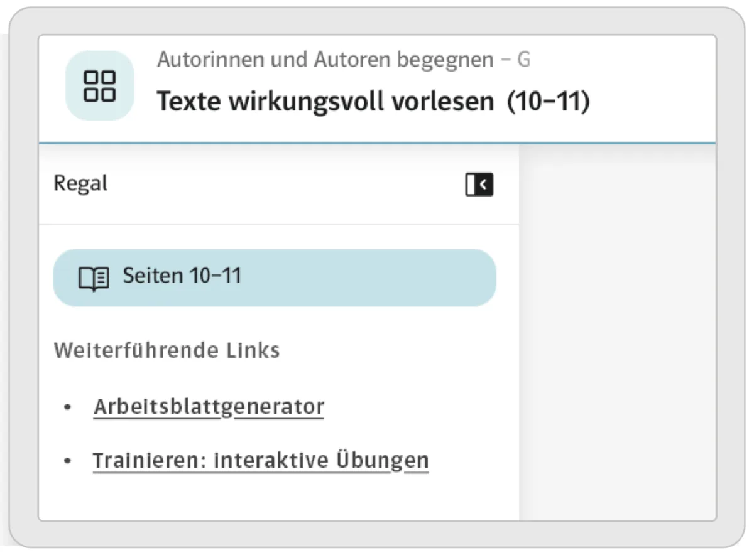Open the Arbeitsblattgenerator link

(x=209, y=406)
